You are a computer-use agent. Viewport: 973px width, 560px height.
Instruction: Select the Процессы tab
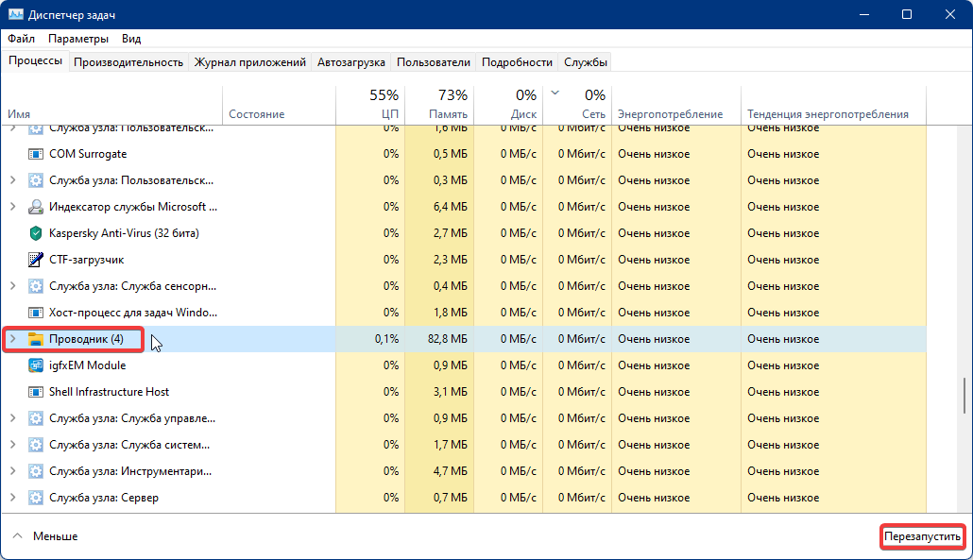coord(35,60)
